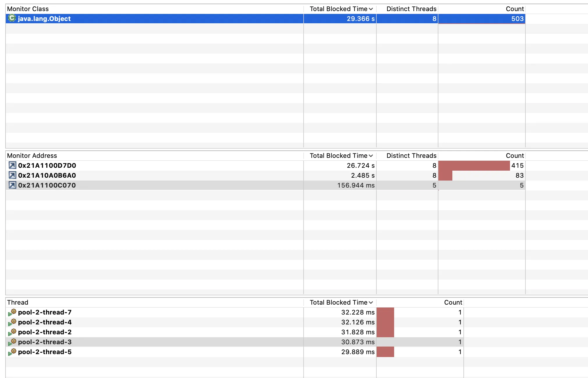Click the pool-2-thread-2 thread icon

(x=12, y=332)
